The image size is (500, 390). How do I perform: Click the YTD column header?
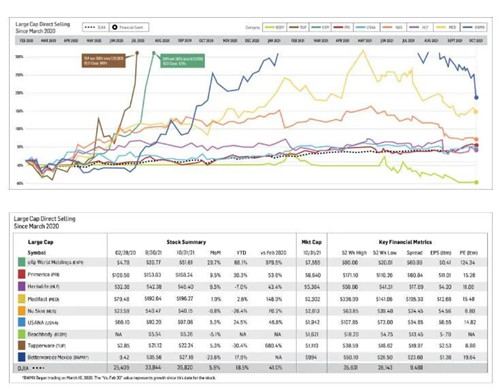pyautogui.click(x=241, y=253)
